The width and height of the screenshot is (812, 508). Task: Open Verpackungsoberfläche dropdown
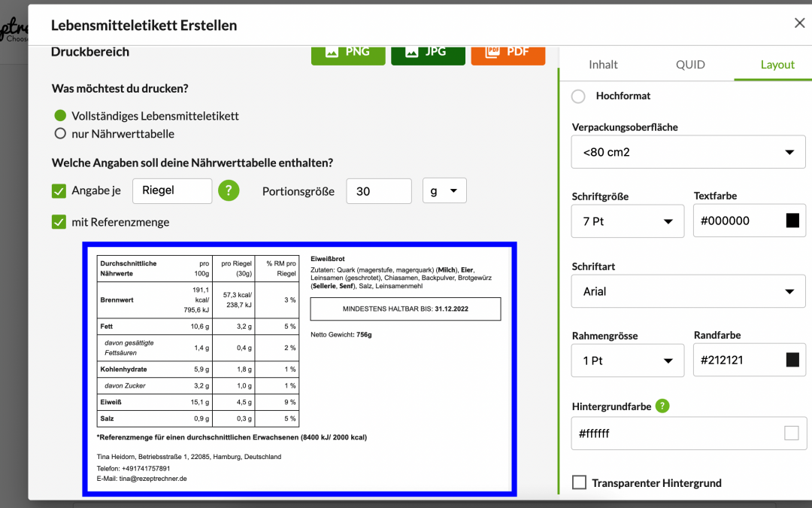[x=688, y=152]
